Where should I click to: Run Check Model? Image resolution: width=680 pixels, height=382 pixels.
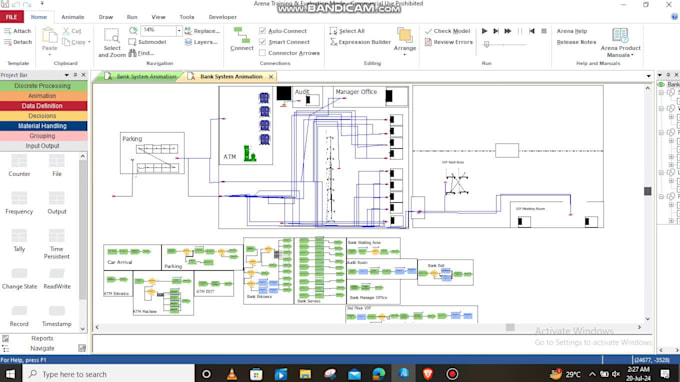pyautogui.click(x=447, y=31)
